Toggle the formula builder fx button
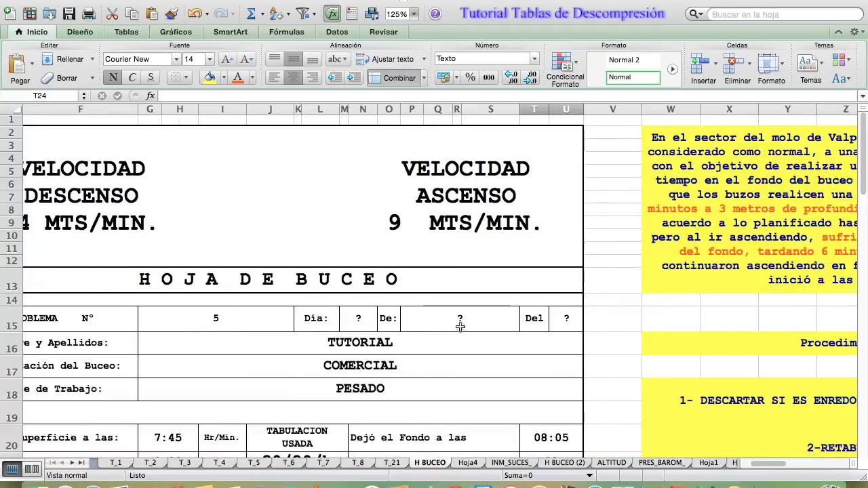This screenshot has width=868, height=488. pyautogui.click(x=332, y=14)
